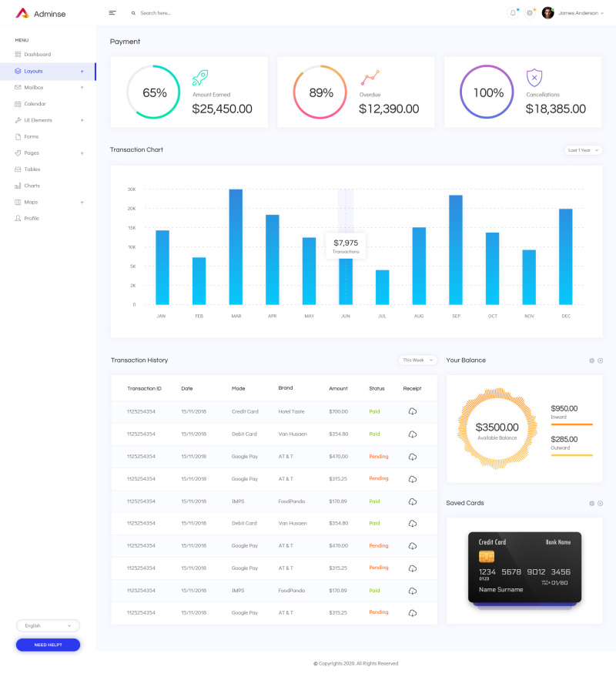
Task: Toggle the hamburger menu beside the logo
Action: 112,12
